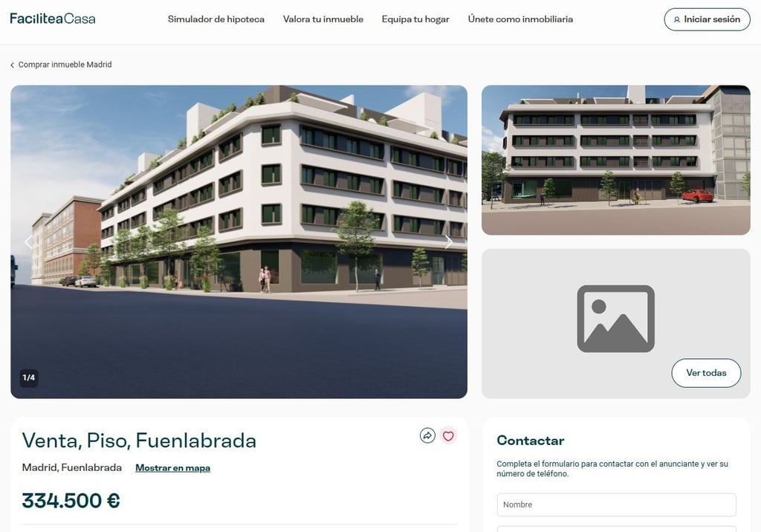
Task: Click the back chevron before Comprar inmueble
Action: click(12, 65)
